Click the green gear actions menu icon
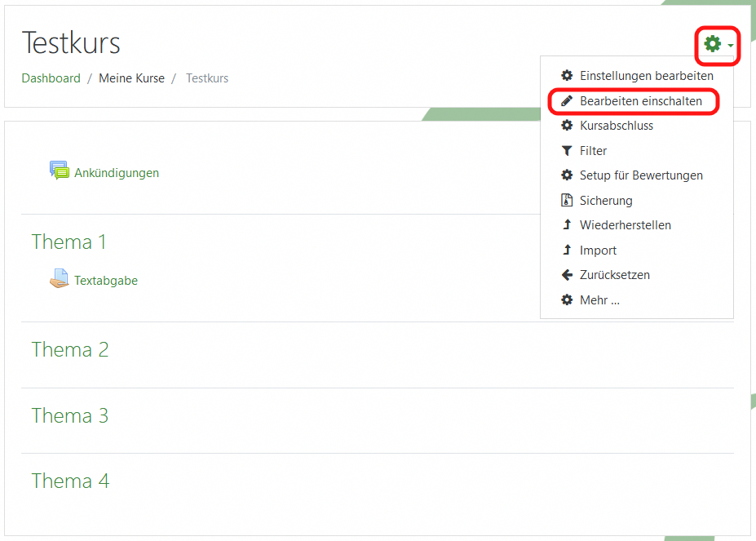The height and width of the screenshot is (541, 756). [713, 44]
